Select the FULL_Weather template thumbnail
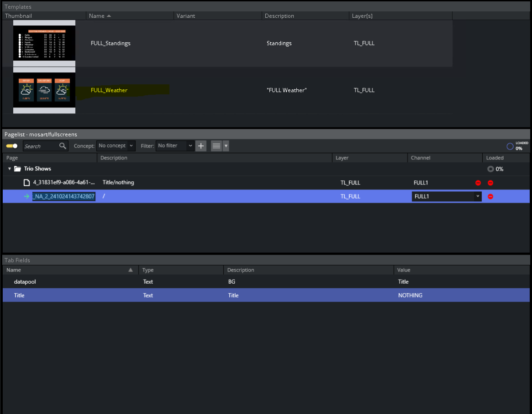 coord(44,90)
